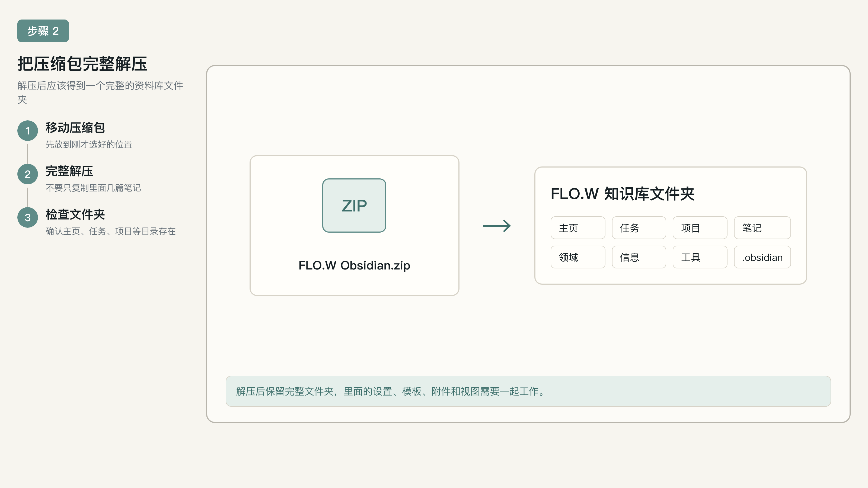The image size is (868, 488).
Task: Select the 领域 folder chip
Action: (x=578, y=257)
